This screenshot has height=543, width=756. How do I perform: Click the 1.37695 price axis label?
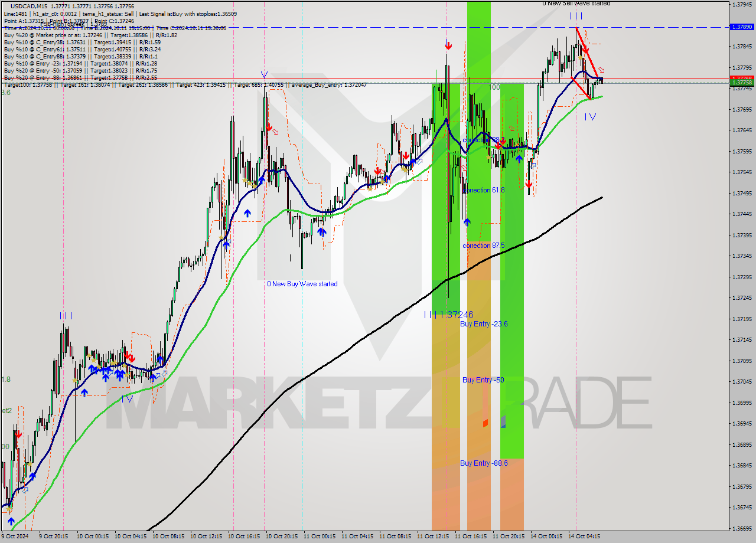(x=742, y=109)
